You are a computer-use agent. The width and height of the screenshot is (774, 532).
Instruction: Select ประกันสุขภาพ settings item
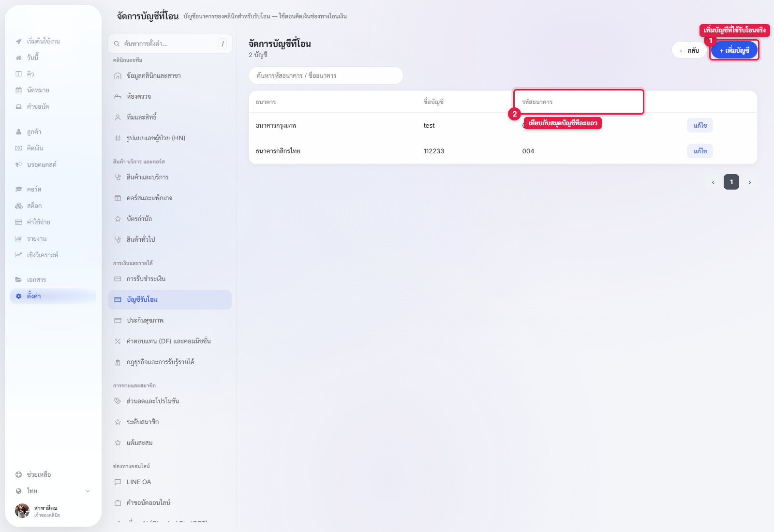tap(170, 321)
